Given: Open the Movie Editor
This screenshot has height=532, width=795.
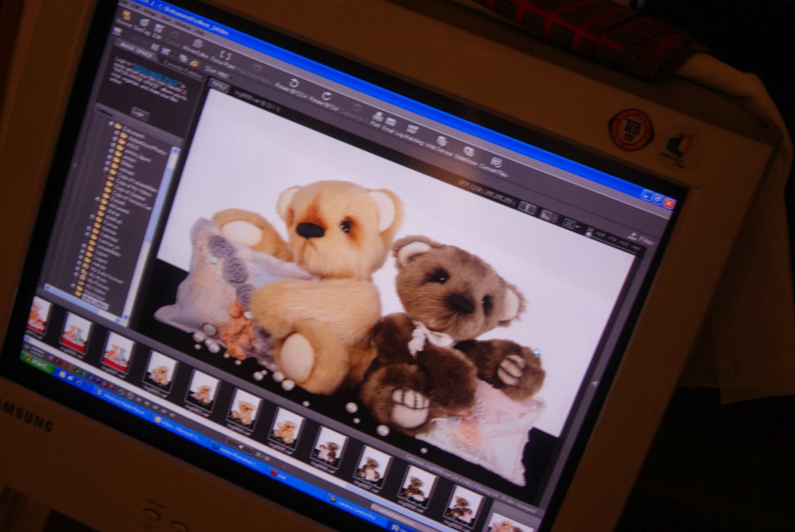Looking at the screenshot, I should pos(196,48).
